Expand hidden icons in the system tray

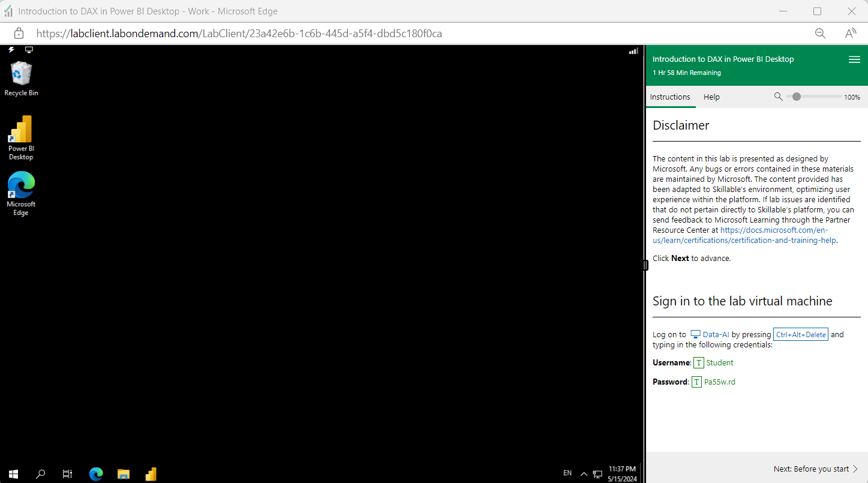click(583, 473)
